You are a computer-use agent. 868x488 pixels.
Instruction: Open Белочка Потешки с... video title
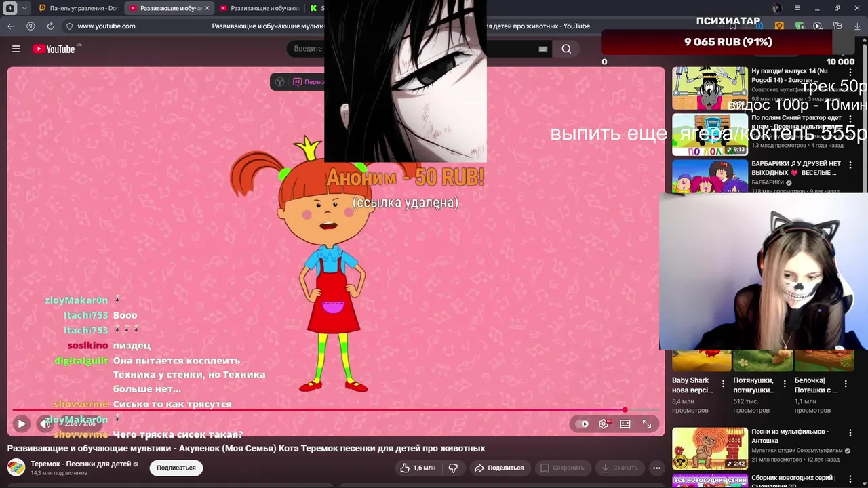click(816, 385)
